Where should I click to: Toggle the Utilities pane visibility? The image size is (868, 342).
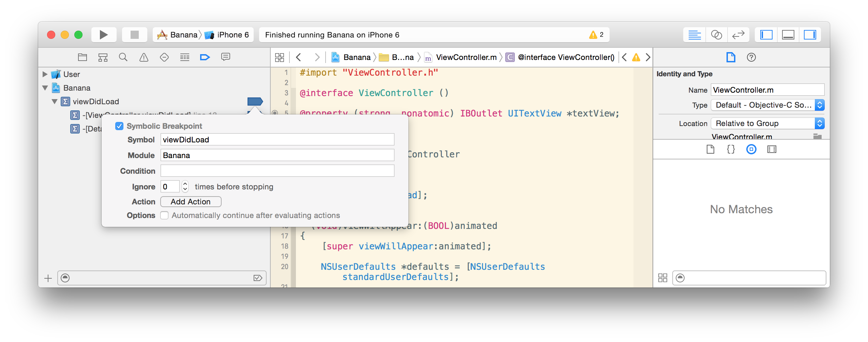pyautogui.click(x=810, y=35)
